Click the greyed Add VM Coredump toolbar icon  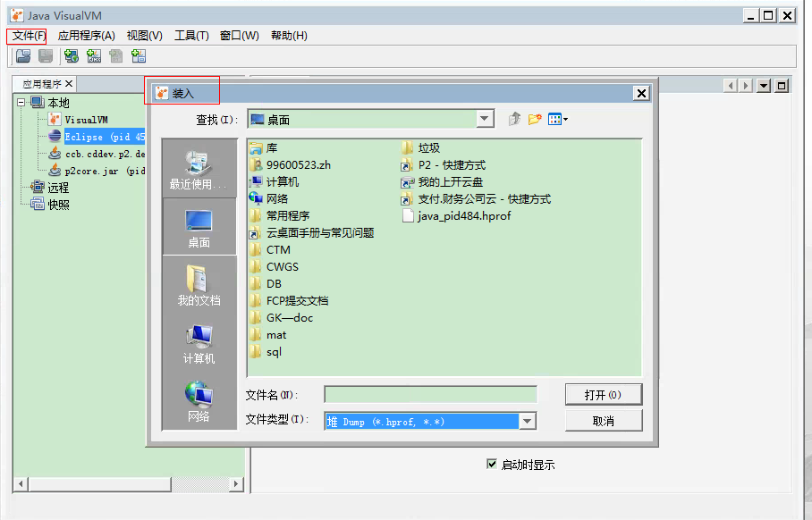116,56
